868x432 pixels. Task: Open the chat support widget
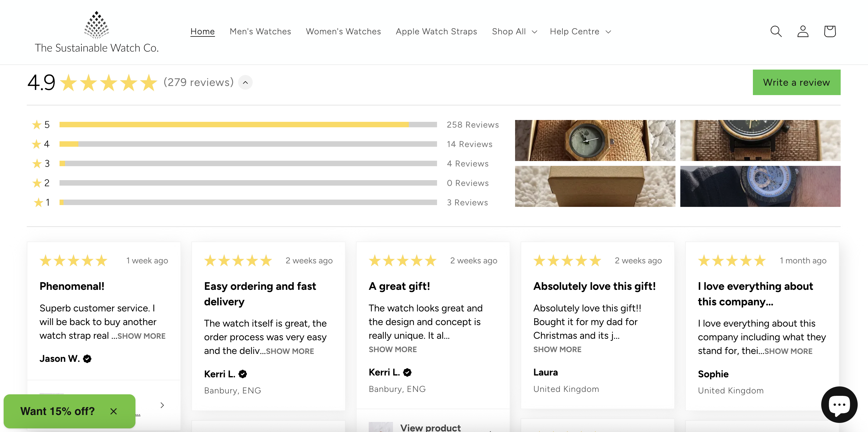(839, 404)
